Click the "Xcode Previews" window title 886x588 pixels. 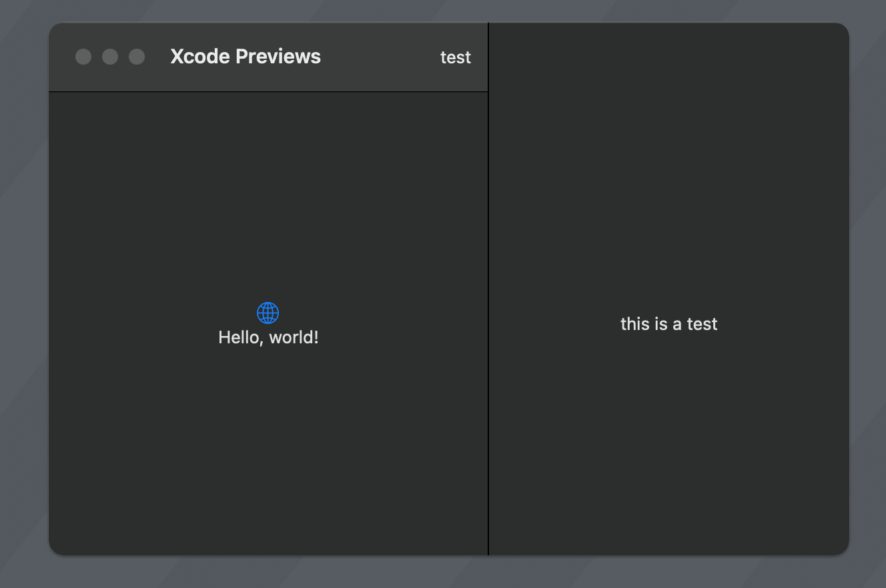pyautogui.click(x=246, y=57)
